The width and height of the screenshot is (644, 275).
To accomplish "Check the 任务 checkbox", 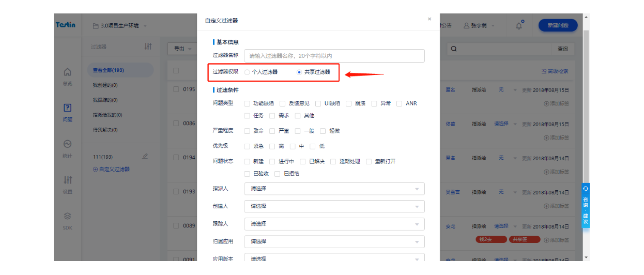I will point(247,116).
